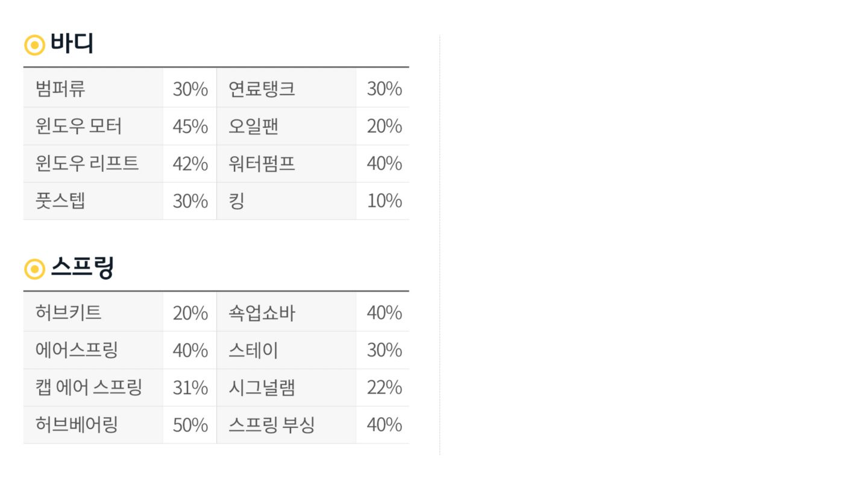
Task: Click the 45% value for 윈도우 모터
Action: [x=190, y=127]
